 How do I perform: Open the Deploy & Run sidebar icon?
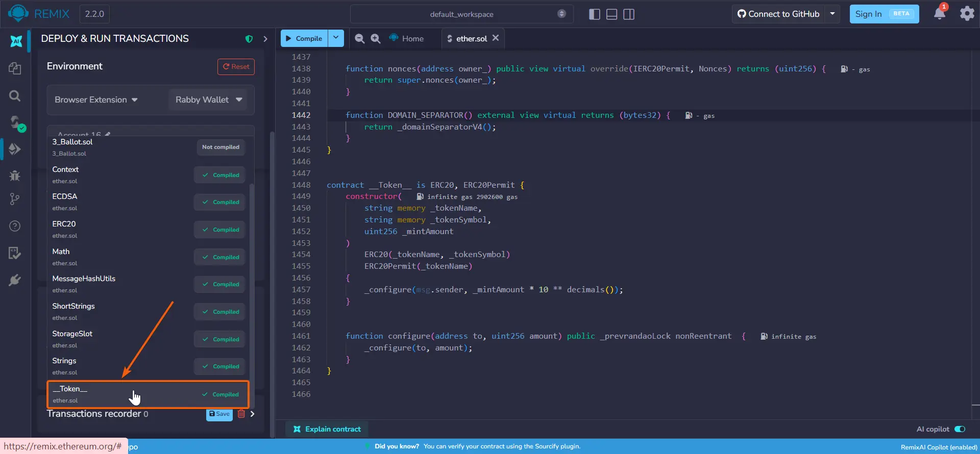15,149
